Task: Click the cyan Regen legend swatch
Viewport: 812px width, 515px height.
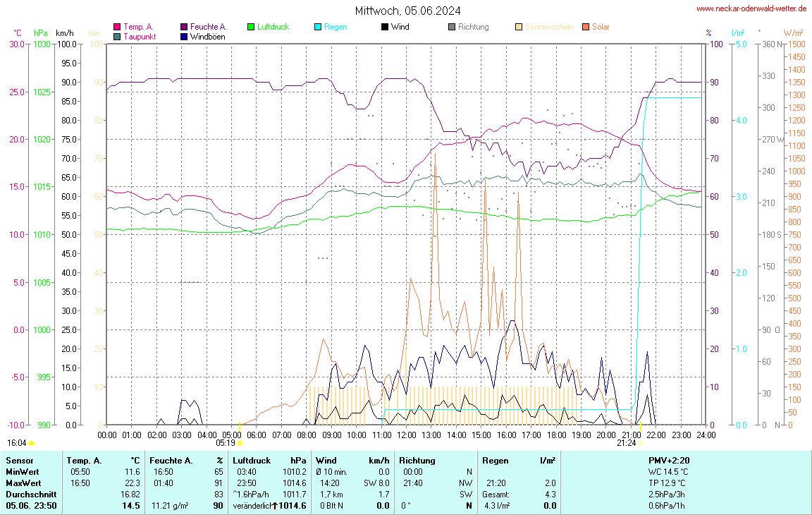Action: [x=318, y=27]
